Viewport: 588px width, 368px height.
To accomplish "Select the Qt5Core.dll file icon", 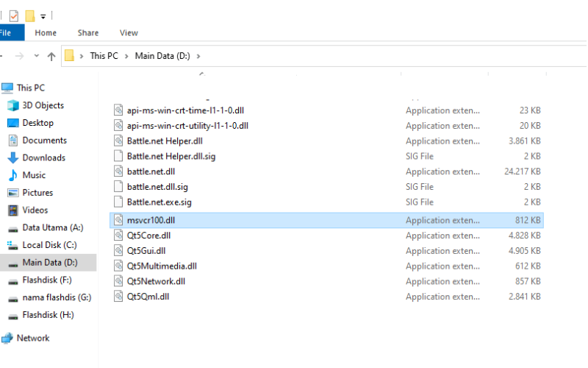I will tap(118, 236).
